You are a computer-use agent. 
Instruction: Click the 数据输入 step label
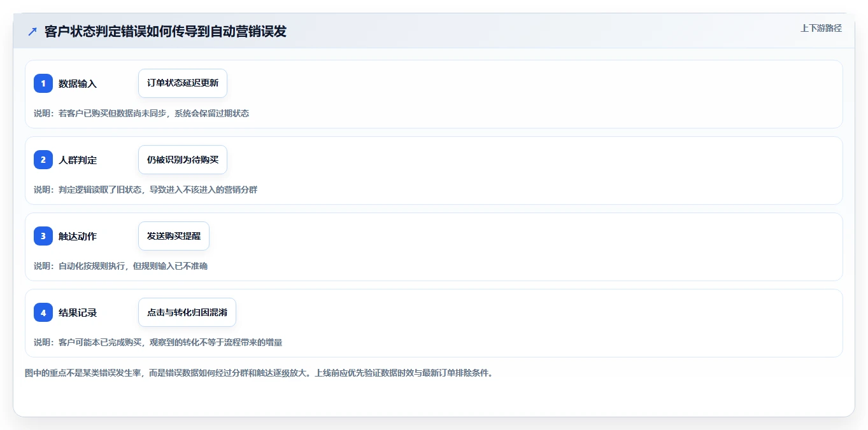pos(78,83)
